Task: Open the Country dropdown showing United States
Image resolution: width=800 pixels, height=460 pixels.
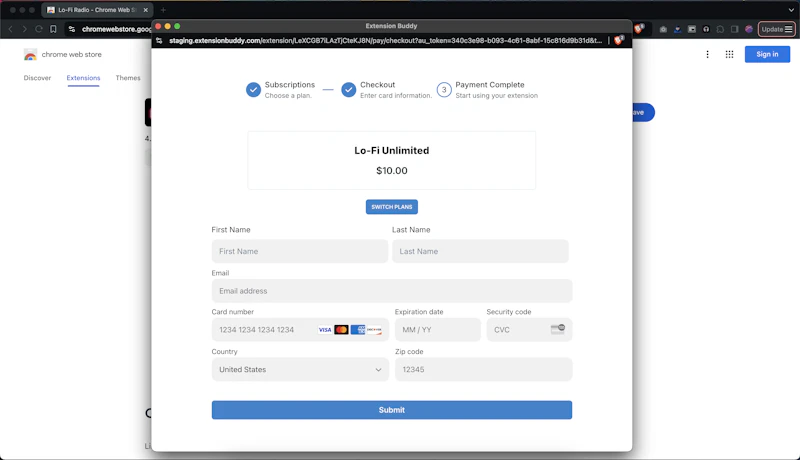Action: click(300, 369)
